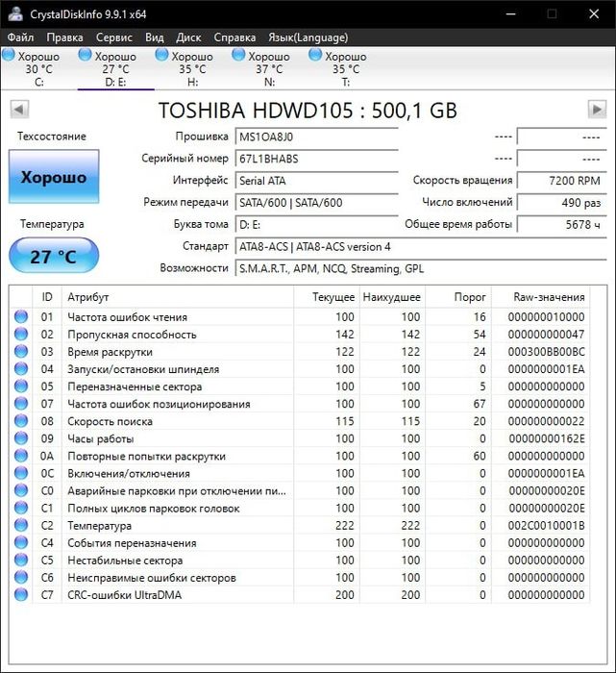
Task: Click the serial number field 67L1BHABS
Action: (x=316, y=159)
